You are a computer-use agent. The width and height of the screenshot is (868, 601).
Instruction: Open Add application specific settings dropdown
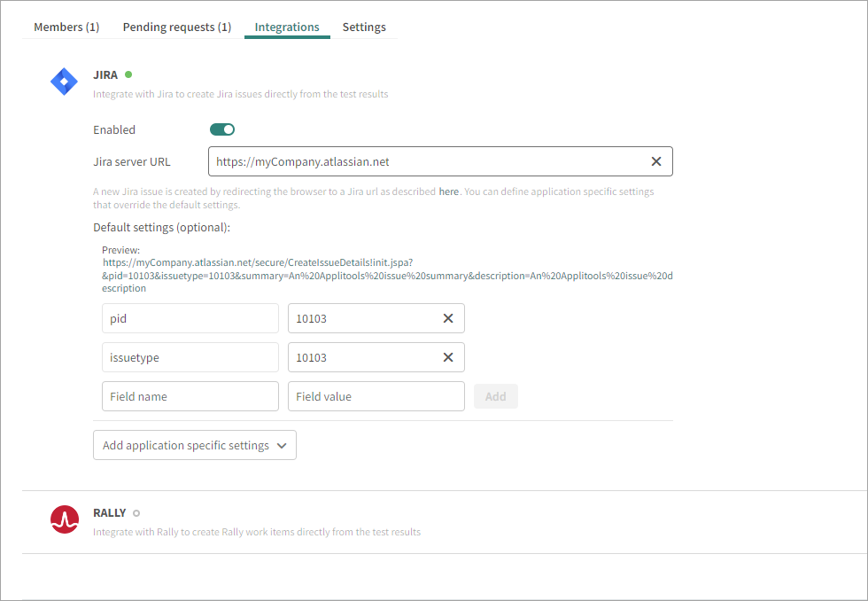click(x=195, y=445)
